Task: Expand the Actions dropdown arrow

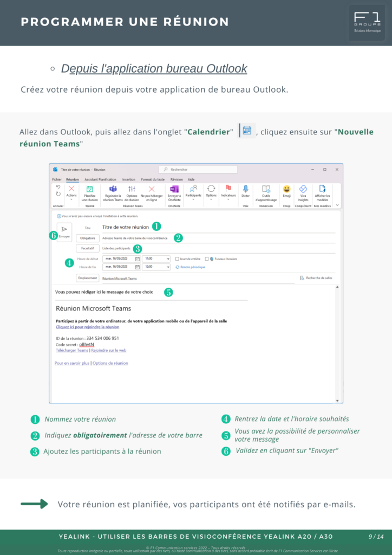Action: (x=71, y=199)
